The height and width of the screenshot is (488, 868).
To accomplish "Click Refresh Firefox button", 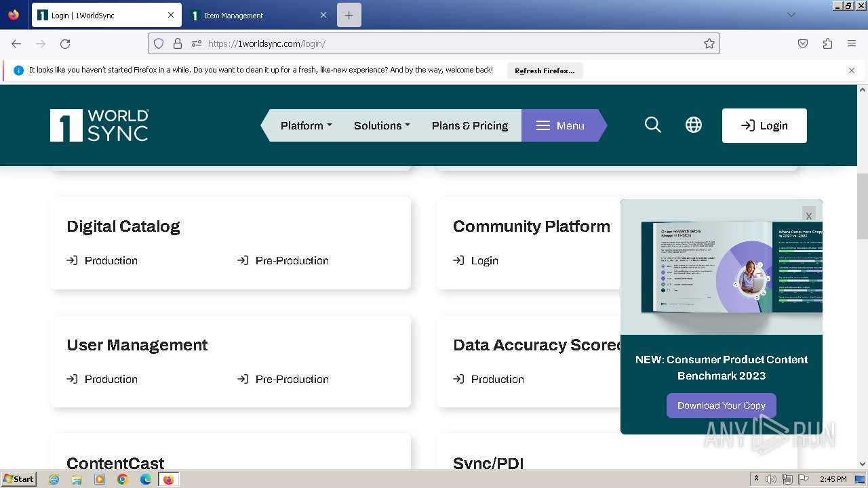I will (545, 70).
